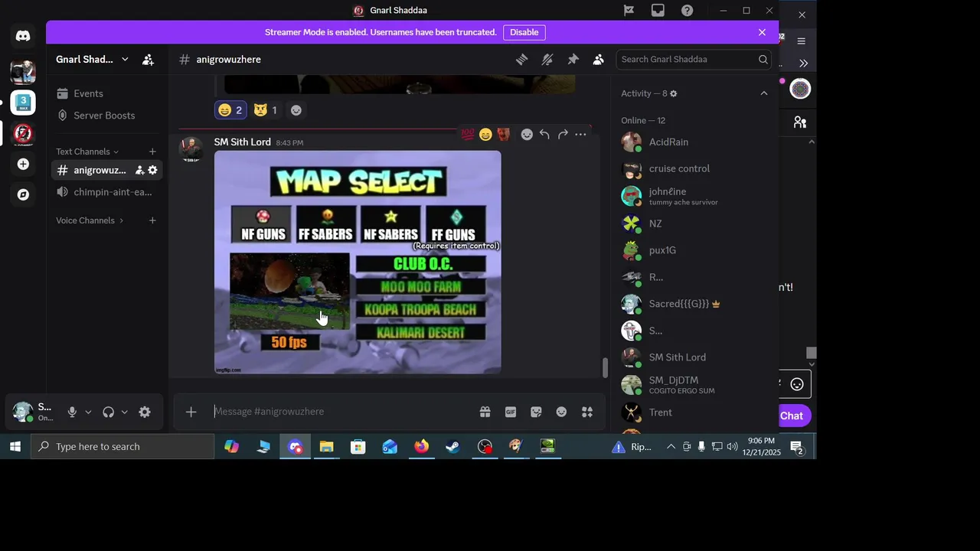The height and width of the screenshot is (551, 980).
Task: Open AcidRain member in list
Action: [693, 142]
